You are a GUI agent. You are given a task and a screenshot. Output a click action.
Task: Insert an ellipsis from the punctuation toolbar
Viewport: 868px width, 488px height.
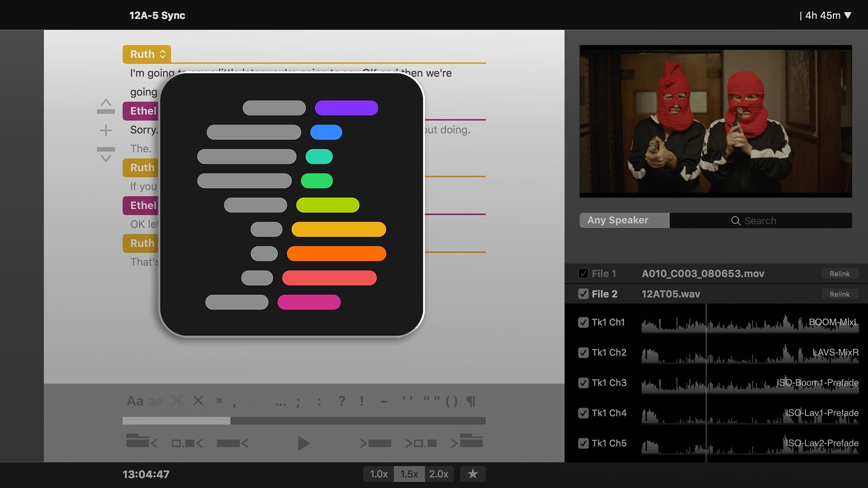[280, 402]
